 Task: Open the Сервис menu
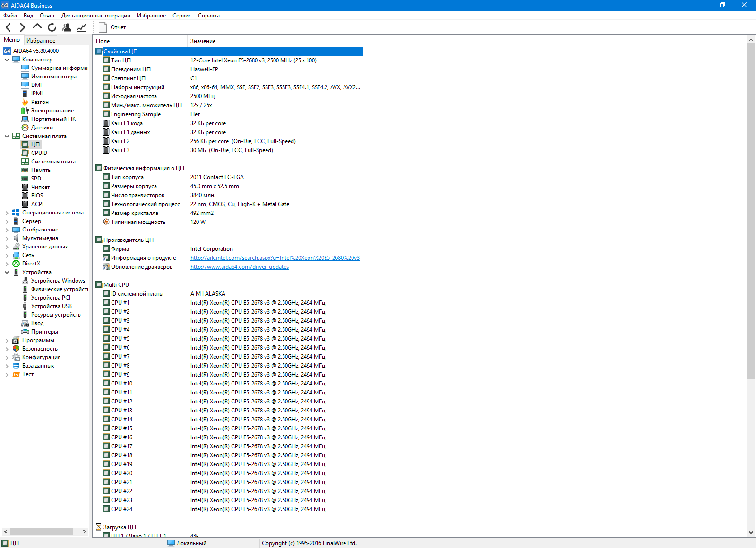(x=182, y=16)
